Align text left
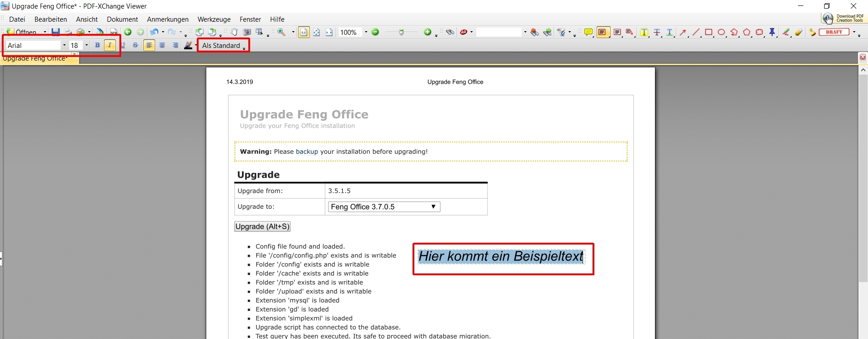The height and width of the screenshot is (339, 868). [x=149, y=45]
